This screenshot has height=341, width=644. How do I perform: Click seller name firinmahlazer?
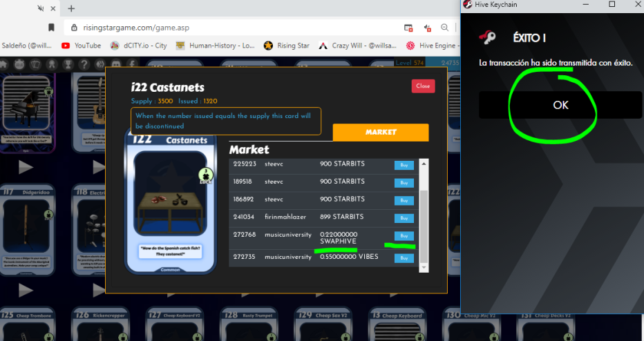click(x=285, y=217)
